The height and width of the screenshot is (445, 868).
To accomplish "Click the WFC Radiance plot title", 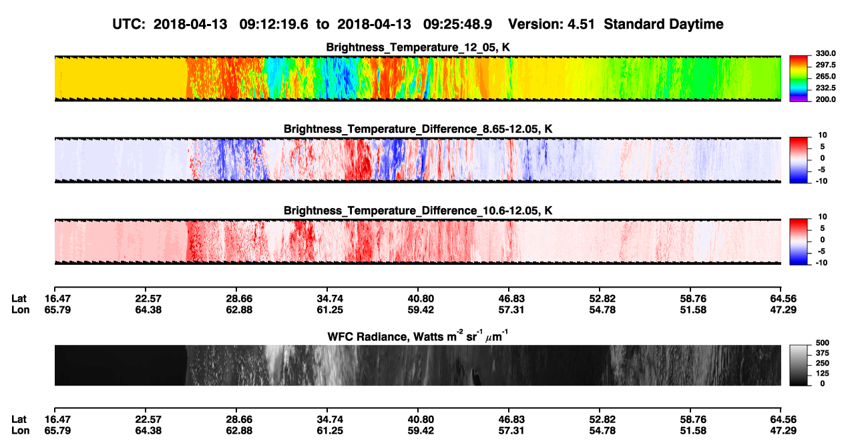I will [418, 336].
